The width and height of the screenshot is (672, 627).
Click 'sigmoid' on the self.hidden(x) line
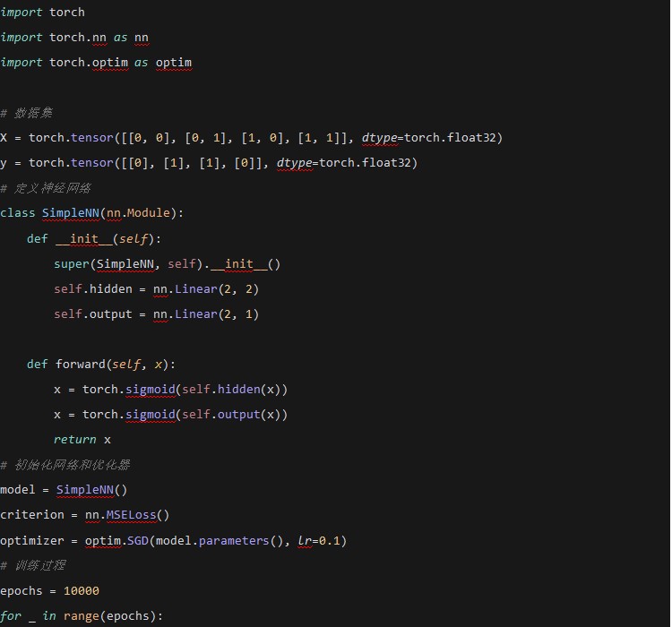click(x=150, y=390)
